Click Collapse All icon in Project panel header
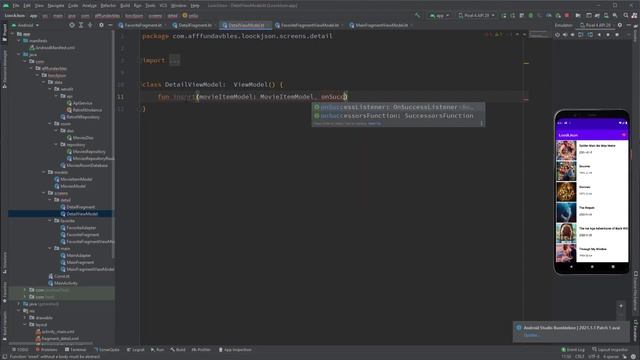Viewport: 640px width, 360px height. pyautogui.click(x=90, y=25)
